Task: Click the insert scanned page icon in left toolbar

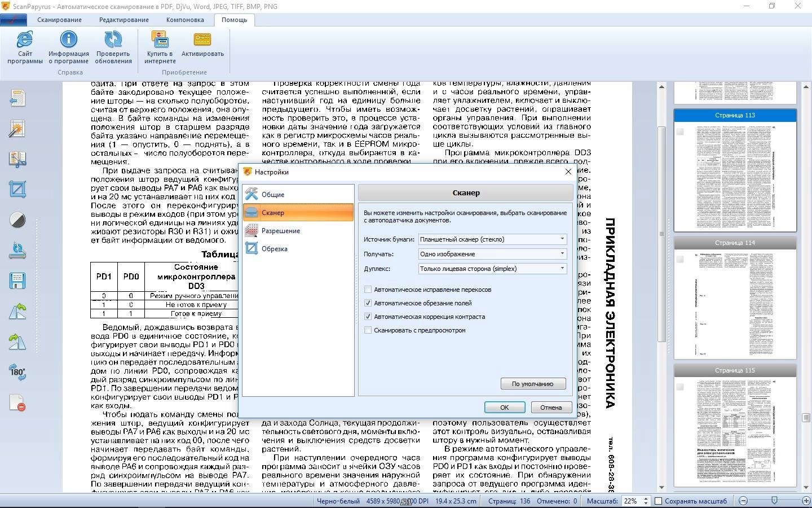Action: [x=17, y=98]
